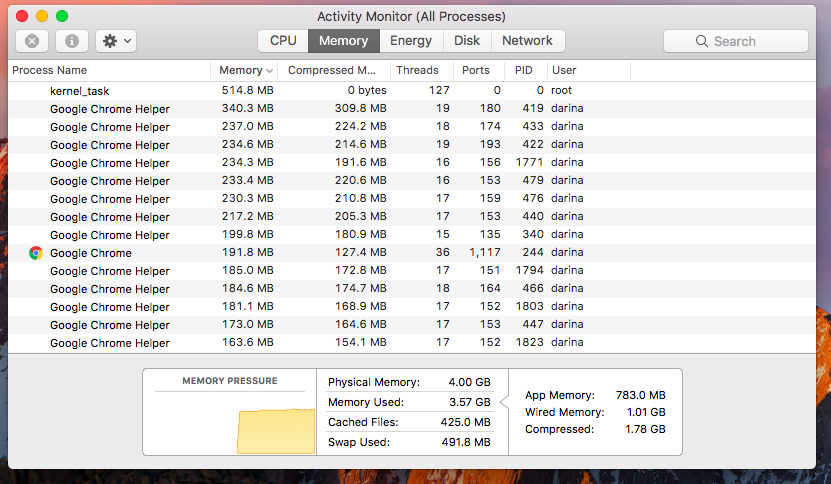Click the green zoom window button
This screenshot has width=831, height=484.
(x=62, y=16)
